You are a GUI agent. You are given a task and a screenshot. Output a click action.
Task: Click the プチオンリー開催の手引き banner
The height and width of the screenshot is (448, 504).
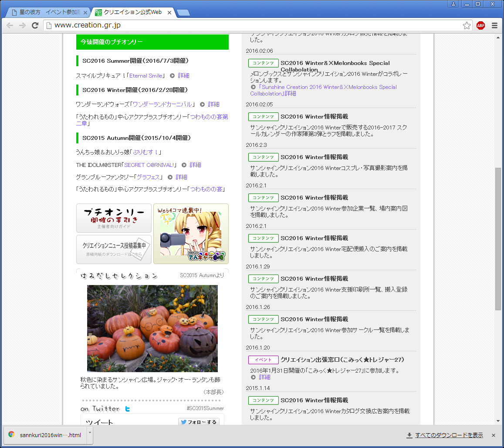[x=114, y=218]
